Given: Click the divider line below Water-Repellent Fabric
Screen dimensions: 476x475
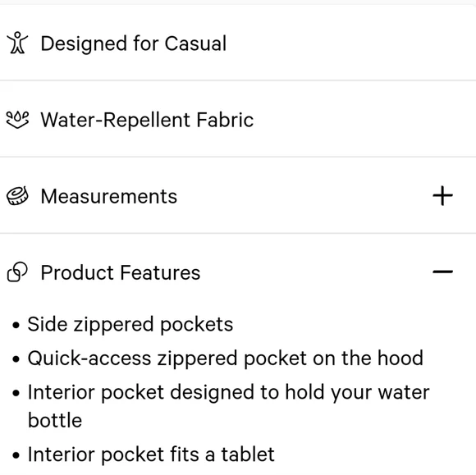Looking at the screenshot, I should coord(238,157).
